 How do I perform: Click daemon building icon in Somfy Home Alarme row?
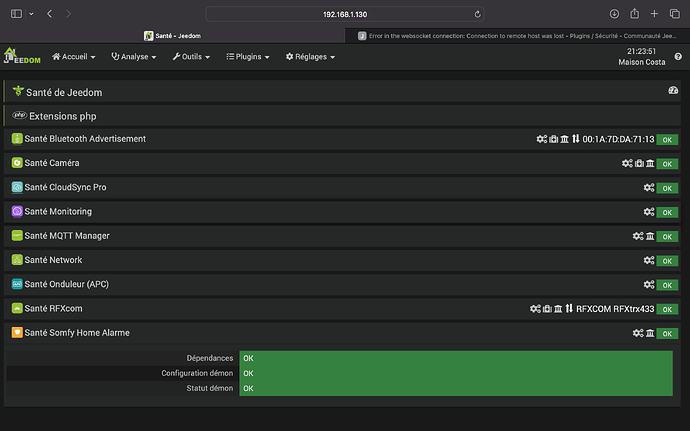point(650,333)
